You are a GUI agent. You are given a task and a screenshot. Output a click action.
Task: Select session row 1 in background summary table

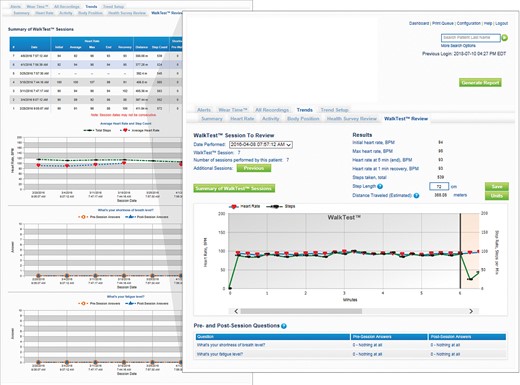pos(96,108)
